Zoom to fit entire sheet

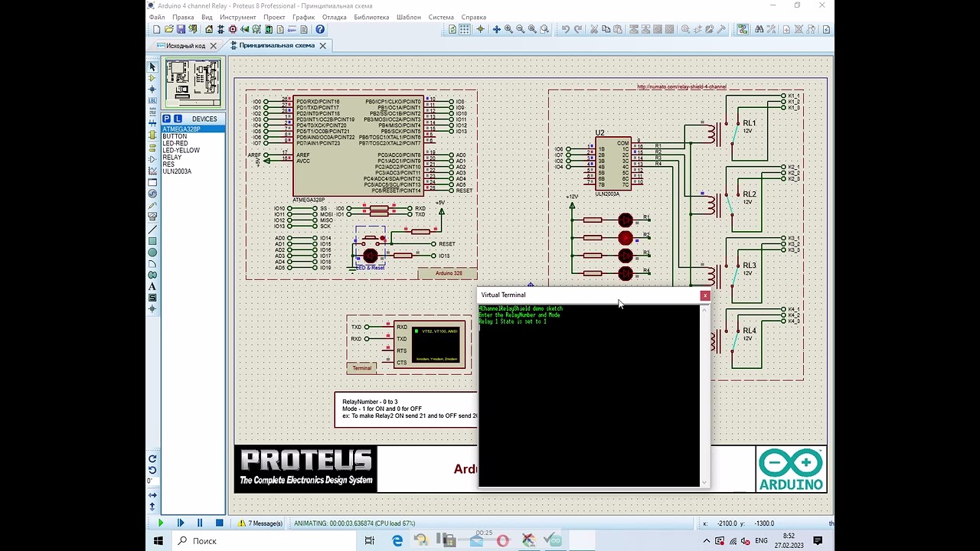532,29
